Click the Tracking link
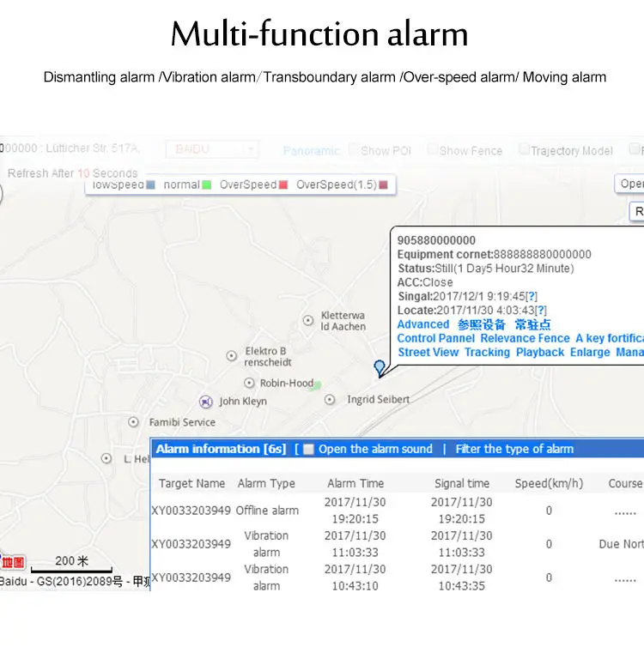The width and height of the screenshot is (644, 653). click(487, 353)
